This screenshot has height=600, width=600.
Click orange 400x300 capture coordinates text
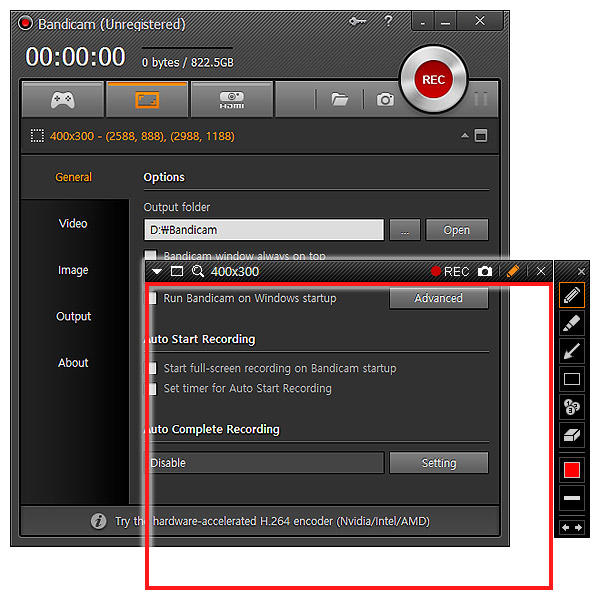[x=142, y=136]
